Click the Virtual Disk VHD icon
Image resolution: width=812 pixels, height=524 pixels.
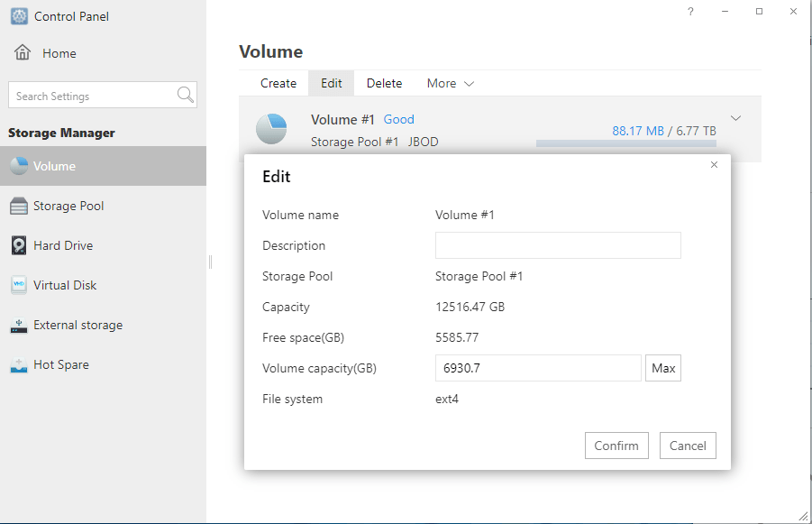19,286
